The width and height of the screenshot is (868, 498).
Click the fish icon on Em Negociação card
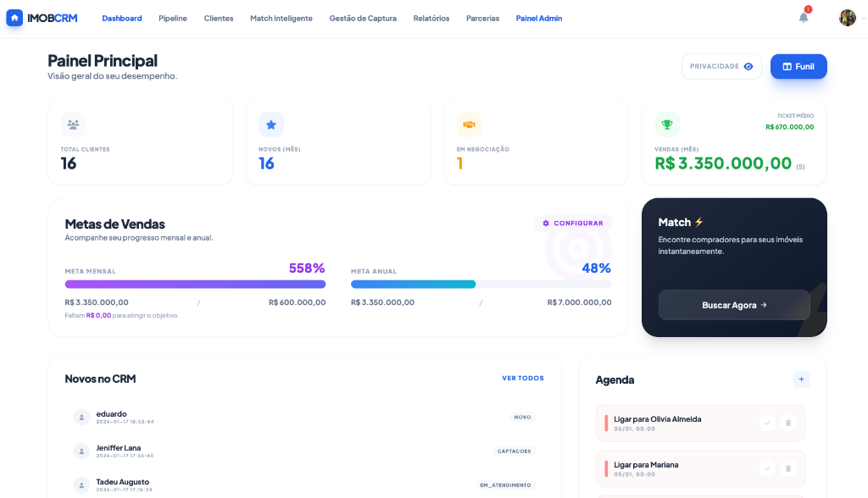[x=469, y=124]
